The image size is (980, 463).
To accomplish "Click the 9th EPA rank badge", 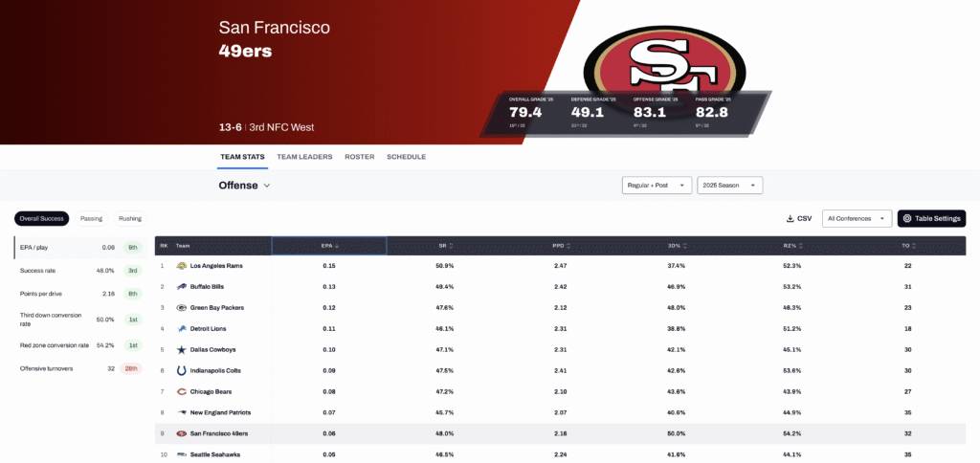I will [x=132, y=248].
